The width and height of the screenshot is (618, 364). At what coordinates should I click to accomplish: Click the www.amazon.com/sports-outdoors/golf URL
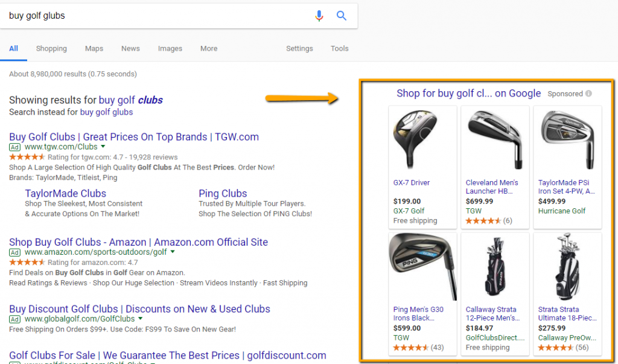coord(95,252)
